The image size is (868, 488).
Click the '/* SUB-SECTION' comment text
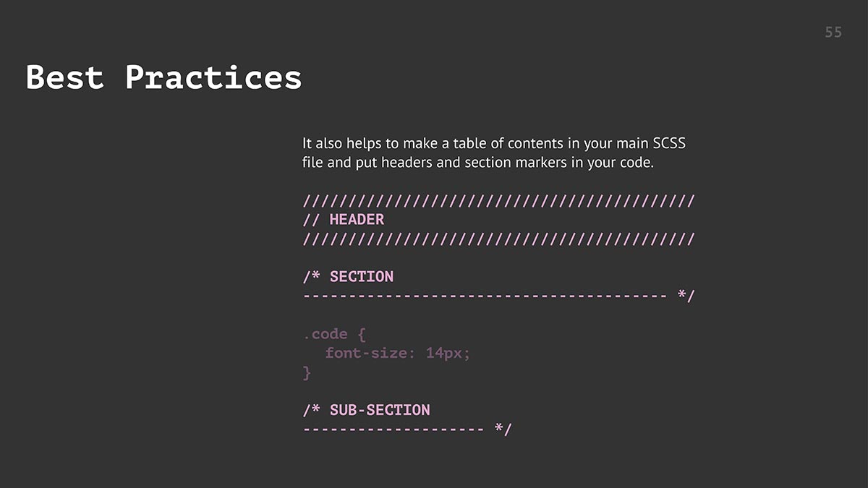coord(366,410)
